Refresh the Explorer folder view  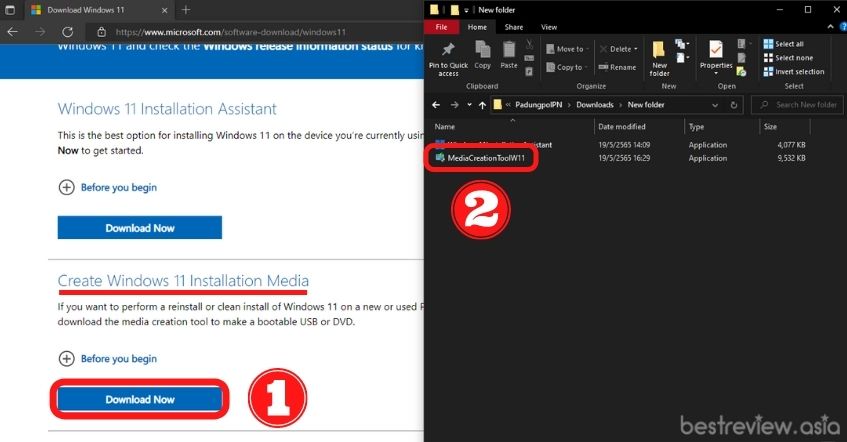734,105
